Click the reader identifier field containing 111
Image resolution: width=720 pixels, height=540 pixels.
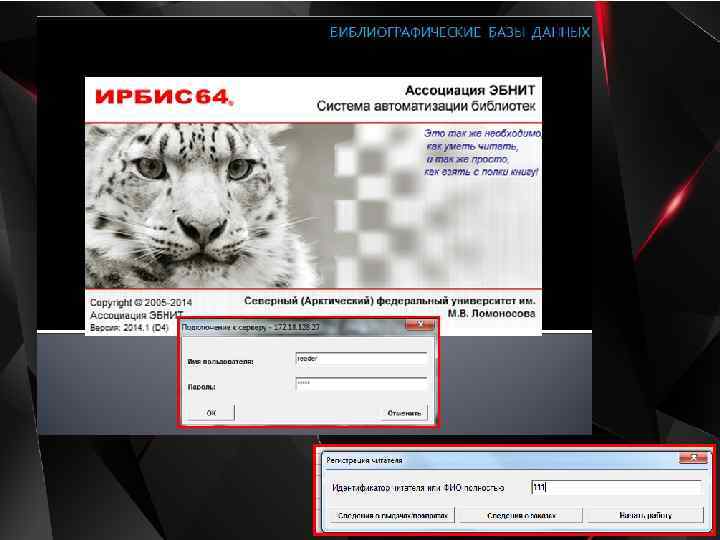(x=616, y=488)
